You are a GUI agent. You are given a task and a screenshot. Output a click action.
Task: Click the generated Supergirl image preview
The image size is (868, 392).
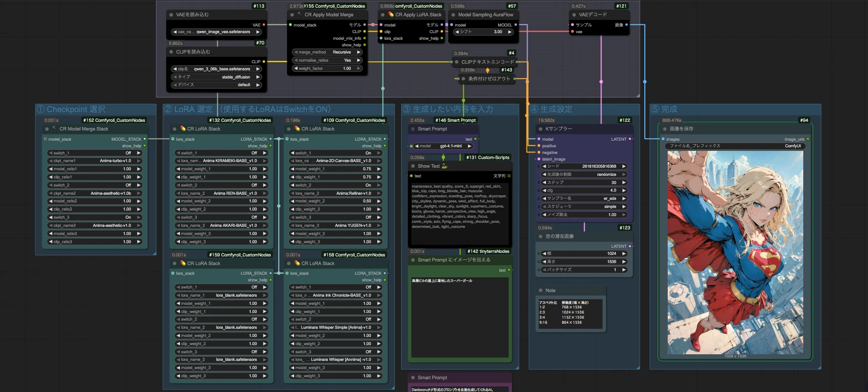tap(735, 252)
